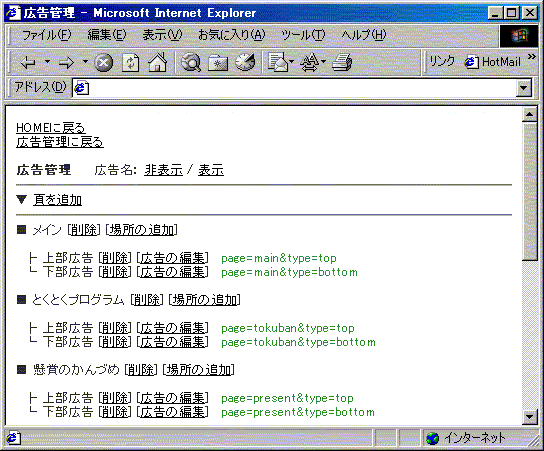544x451 pixels.
Task: Click the Back arrow toolbar icon
Action: 29,63
